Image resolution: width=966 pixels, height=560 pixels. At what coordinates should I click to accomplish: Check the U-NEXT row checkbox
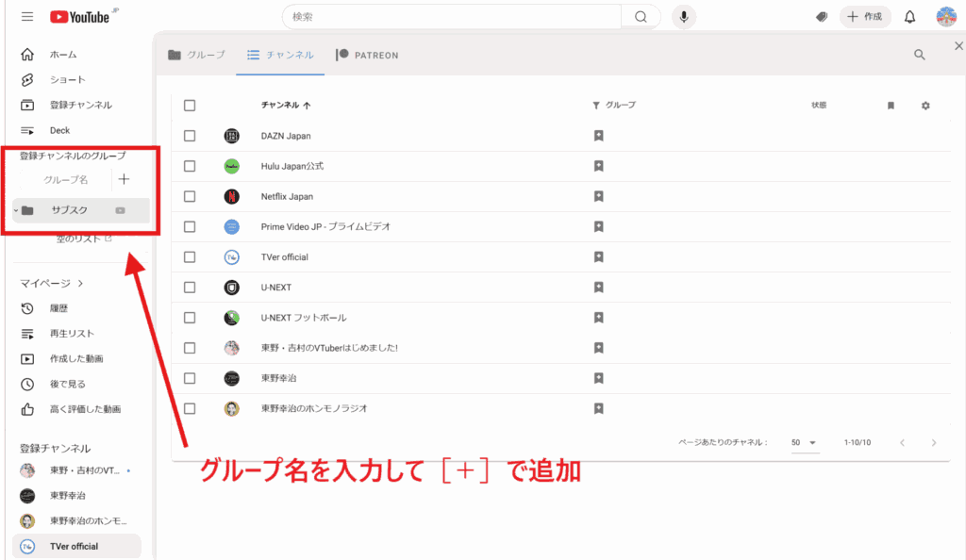[x=190, y=288]
